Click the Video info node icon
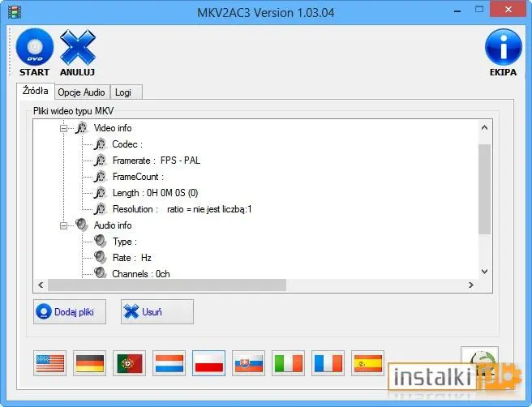 (82, 128)
